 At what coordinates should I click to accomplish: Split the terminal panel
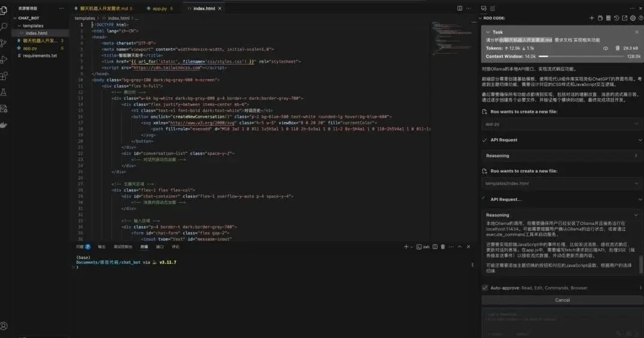pyautogui.click(x=435, y=247)
